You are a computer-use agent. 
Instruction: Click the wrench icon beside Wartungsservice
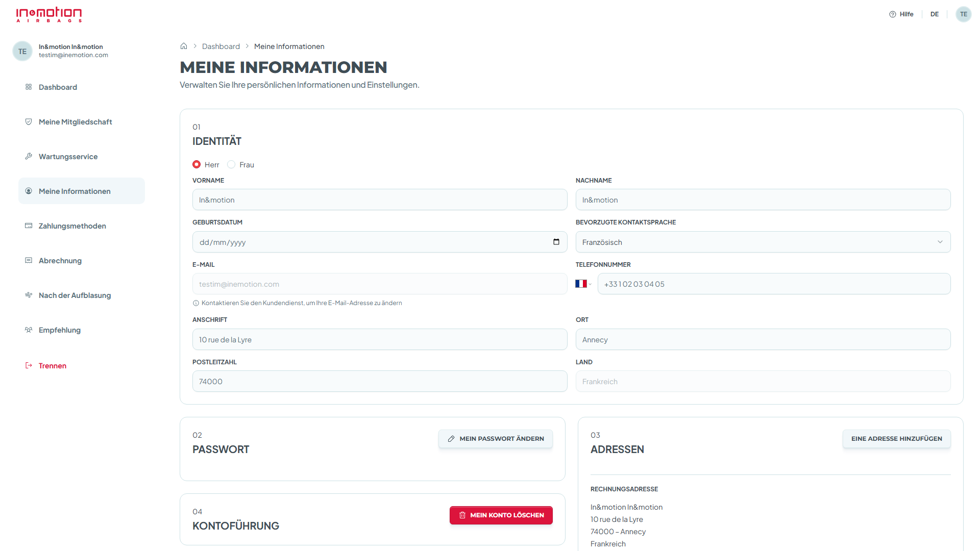(29, 156)
